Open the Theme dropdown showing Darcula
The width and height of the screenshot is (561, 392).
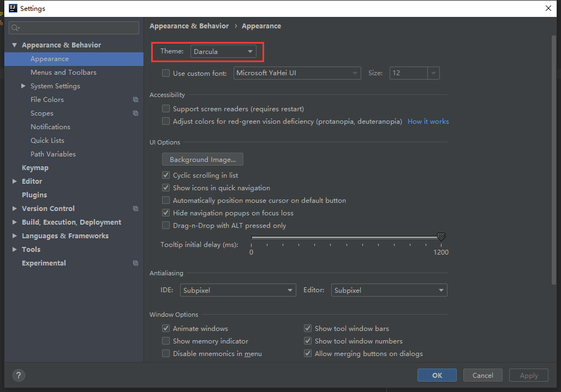tap(223, 51)
